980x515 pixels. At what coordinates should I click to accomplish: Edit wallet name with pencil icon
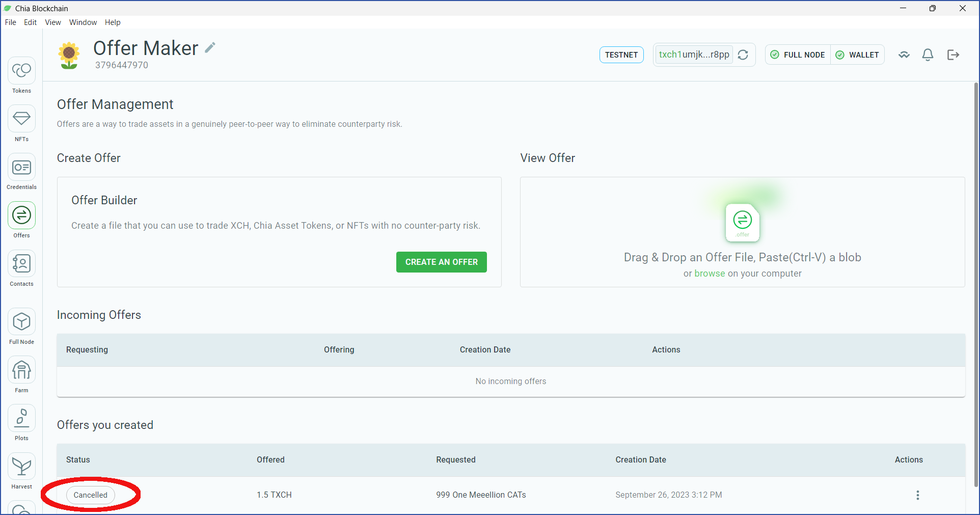[210, 48]
